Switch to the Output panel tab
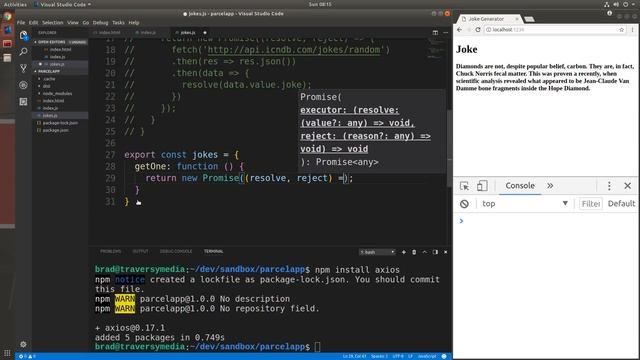Viewport: 640px width, 360px height. (140, 251)
